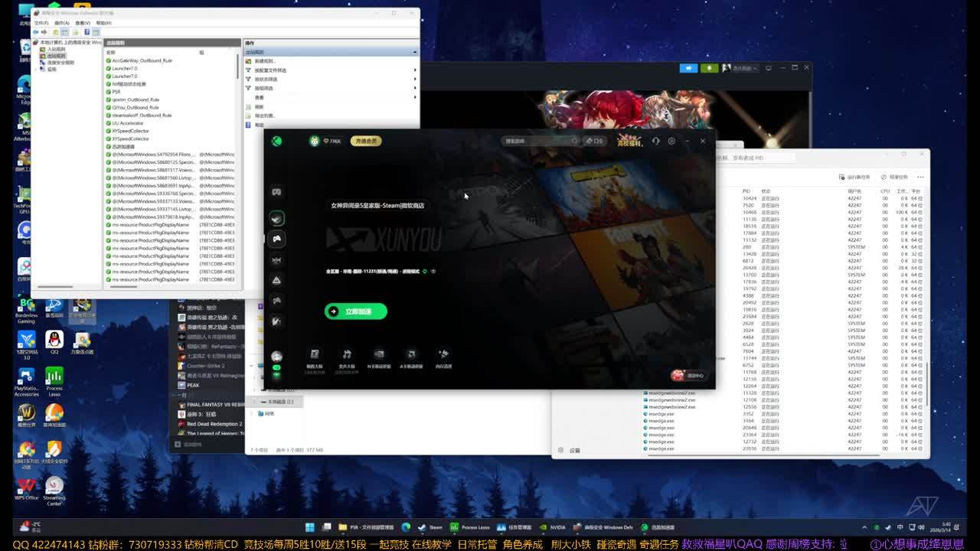Open Xunyou settings gear icon
The height and width of the screenshot is (551, 980).
(671, 141)
